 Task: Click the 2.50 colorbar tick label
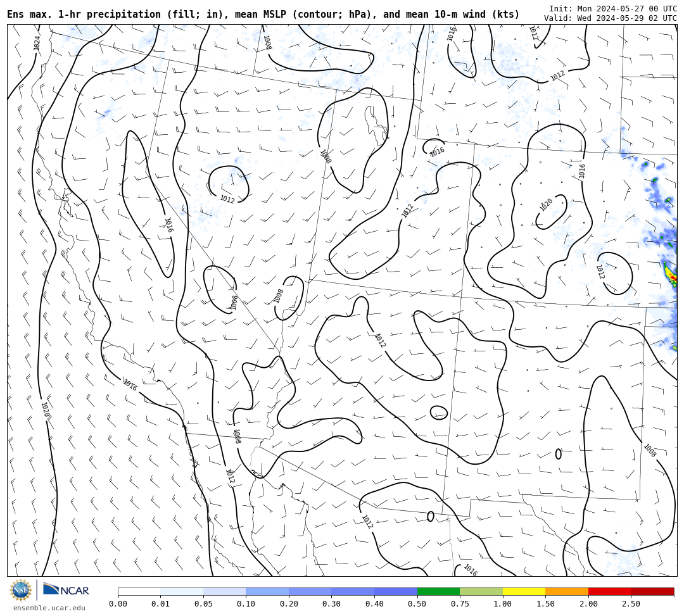click(x=631, y=604)
